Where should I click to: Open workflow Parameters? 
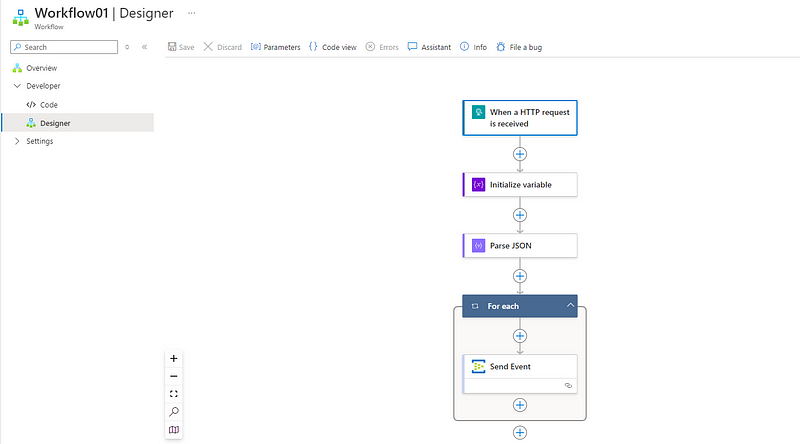pyautogui.click(x=276, y=47)
